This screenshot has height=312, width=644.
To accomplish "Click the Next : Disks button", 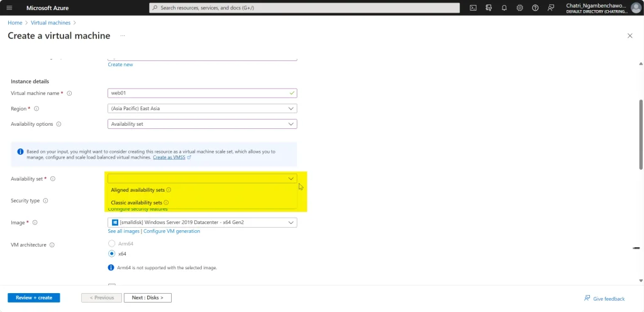I will click(x=147, y=298).
